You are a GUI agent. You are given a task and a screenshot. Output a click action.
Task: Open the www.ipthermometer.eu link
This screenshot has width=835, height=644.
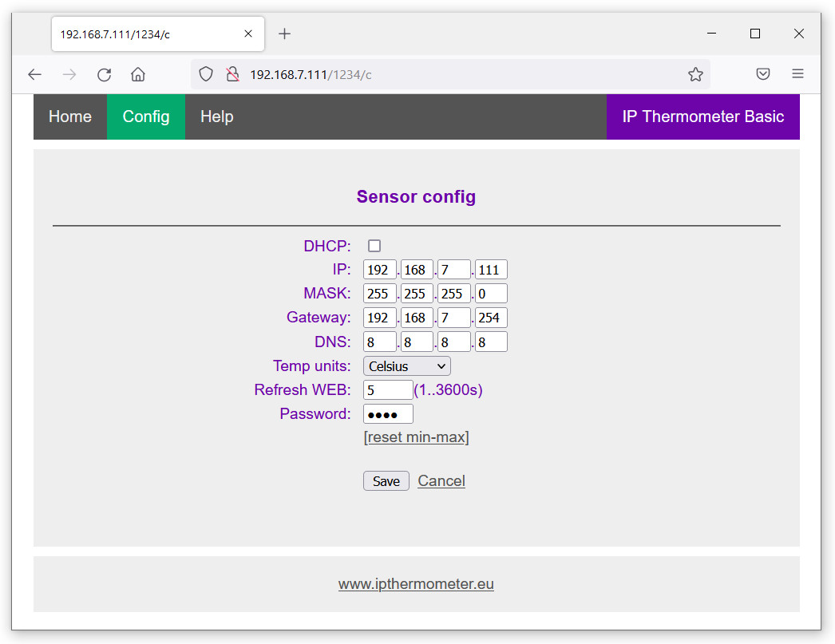pyautogui.click(x=416, y=584)
